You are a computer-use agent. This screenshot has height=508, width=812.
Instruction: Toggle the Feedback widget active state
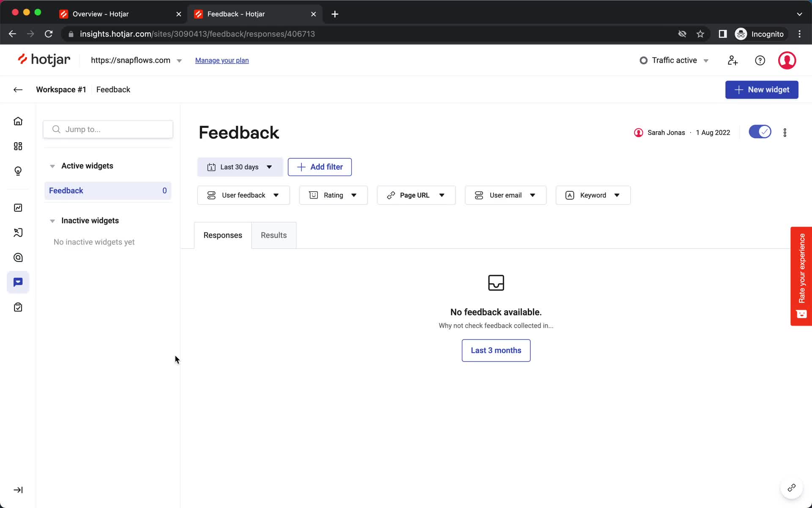click(760, 132)
